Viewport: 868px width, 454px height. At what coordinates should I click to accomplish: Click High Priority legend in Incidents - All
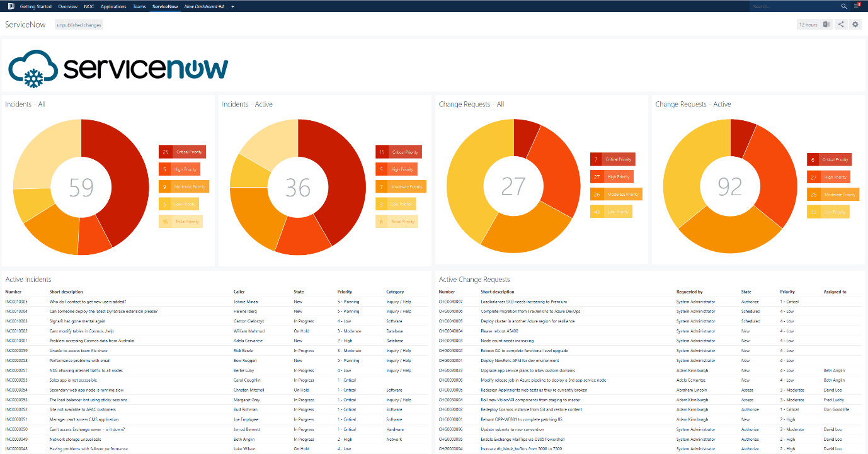click(180, 169)
